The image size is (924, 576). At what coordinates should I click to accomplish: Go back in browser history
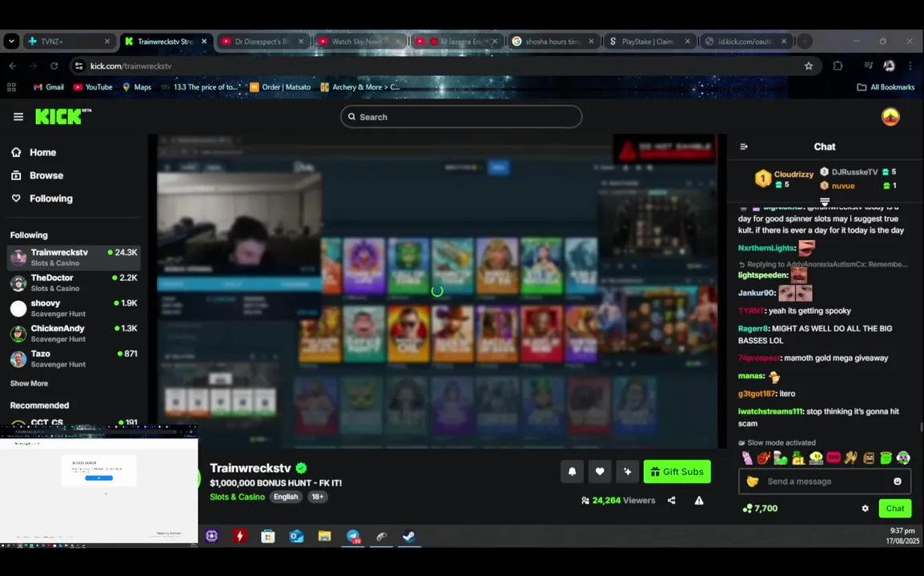coord(13,66)
